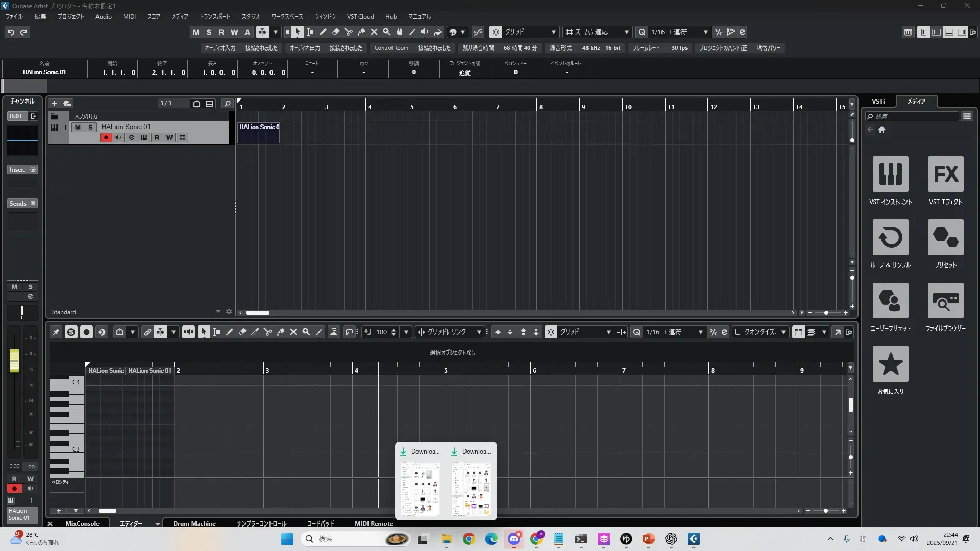Open Loops & Samples tile
The image size is (980, 551).
(x=890, y=238)
